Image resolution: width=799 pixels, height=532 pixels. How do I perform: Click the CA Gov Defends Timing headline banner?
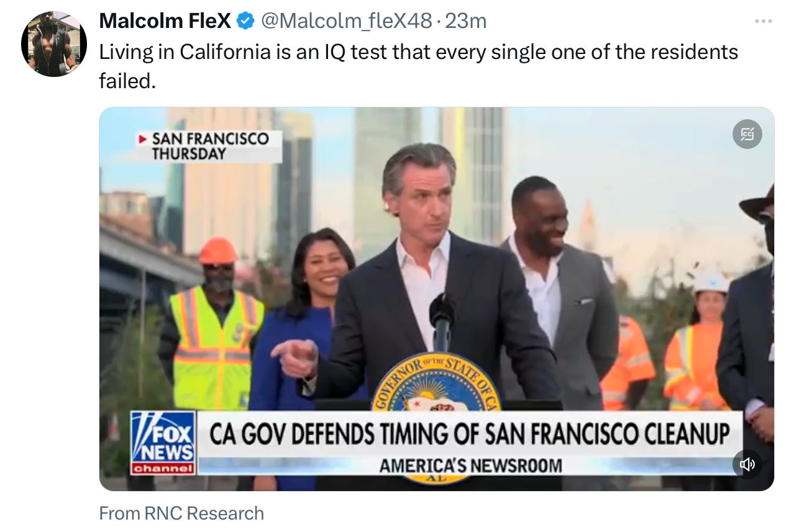click(469, 434)
